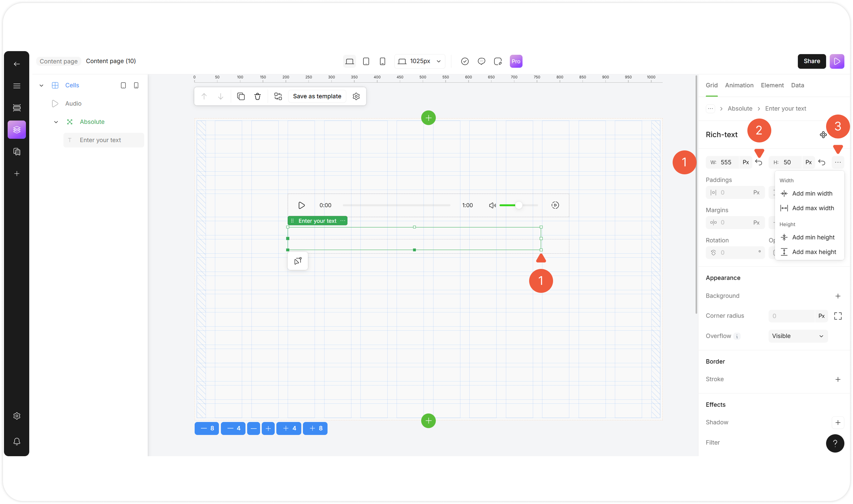Click the trash delete icon in toolbar
The image size is (853, 504).
point(257,97)
